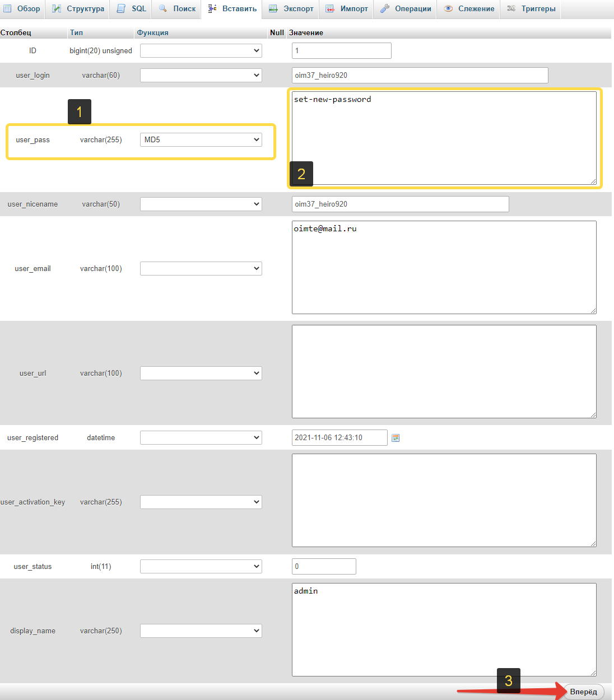This screenshot has height=700, width=614.
Task: Open the Обзор tab
Action: (22, 9)
